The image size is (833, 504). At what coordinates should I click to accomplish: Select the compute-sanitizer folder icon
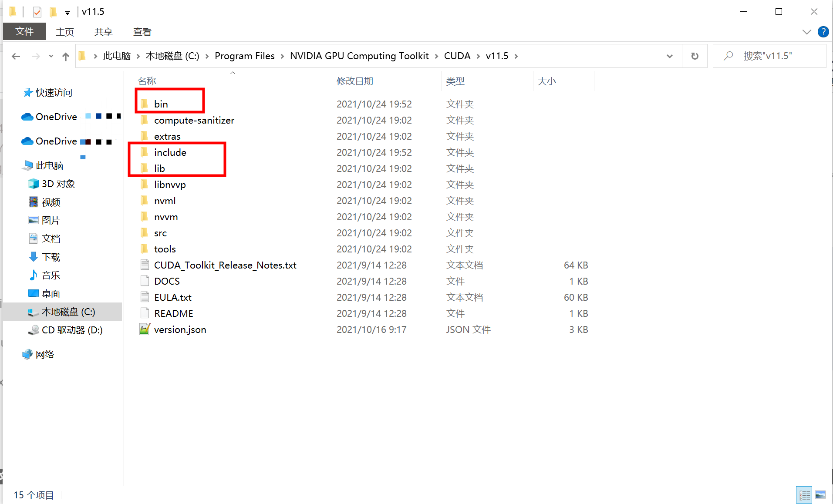[x=144, y=120]
